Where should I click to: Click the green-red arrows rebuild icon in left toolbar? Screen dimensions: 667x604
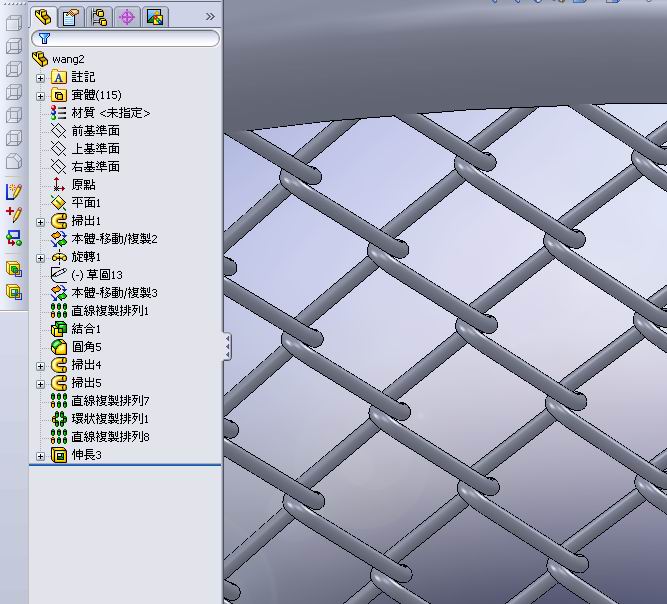14,238
